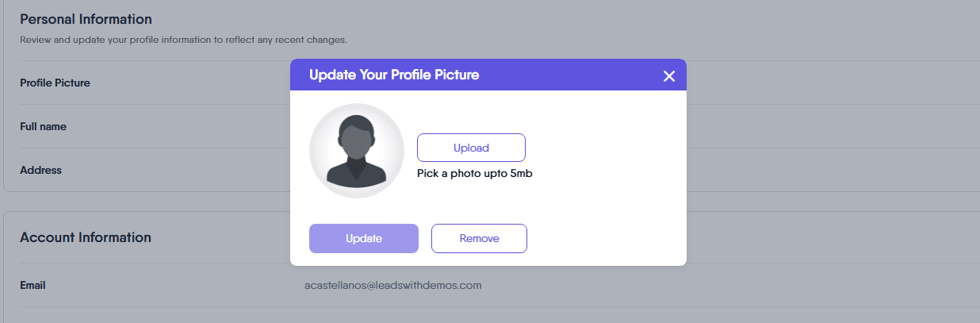
Task: Click the 'Review and update your profile' description
Action: pyautogui.click(x=183, y=39)
